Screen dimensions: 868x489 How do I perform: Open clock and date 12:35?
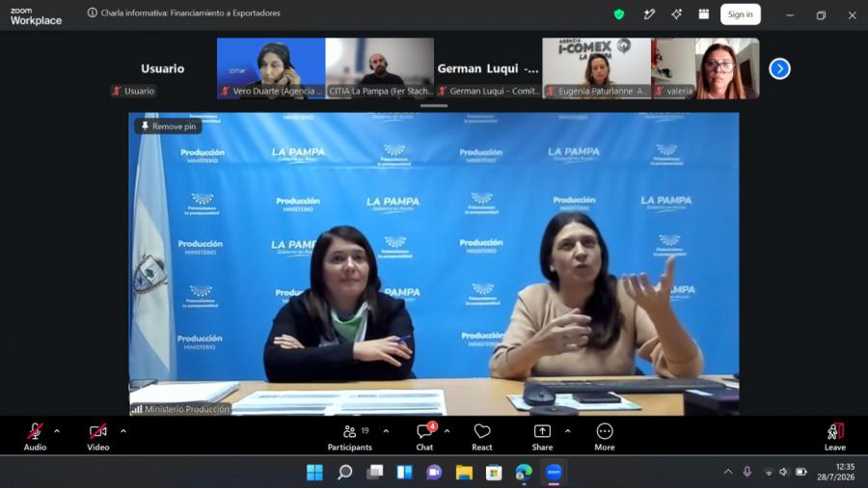point(836,472)
